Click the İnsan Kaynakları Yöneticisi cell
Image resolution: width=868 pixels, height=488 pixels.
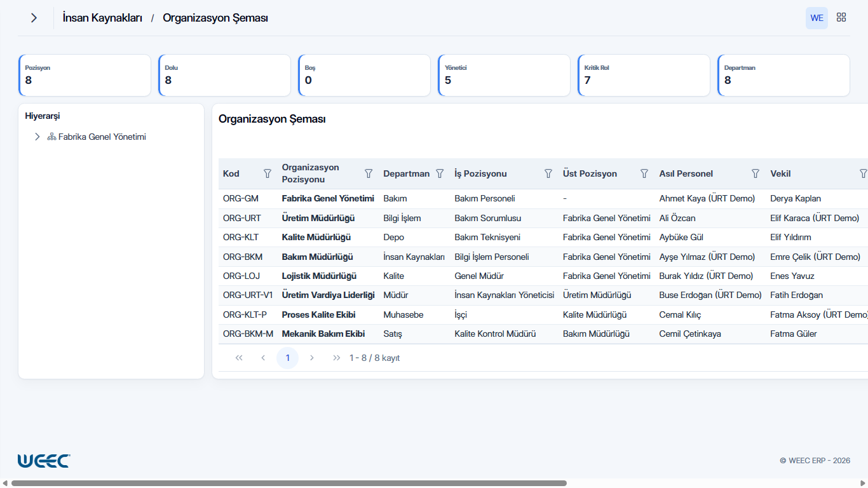pyautogui.click(x=505, y=295)
